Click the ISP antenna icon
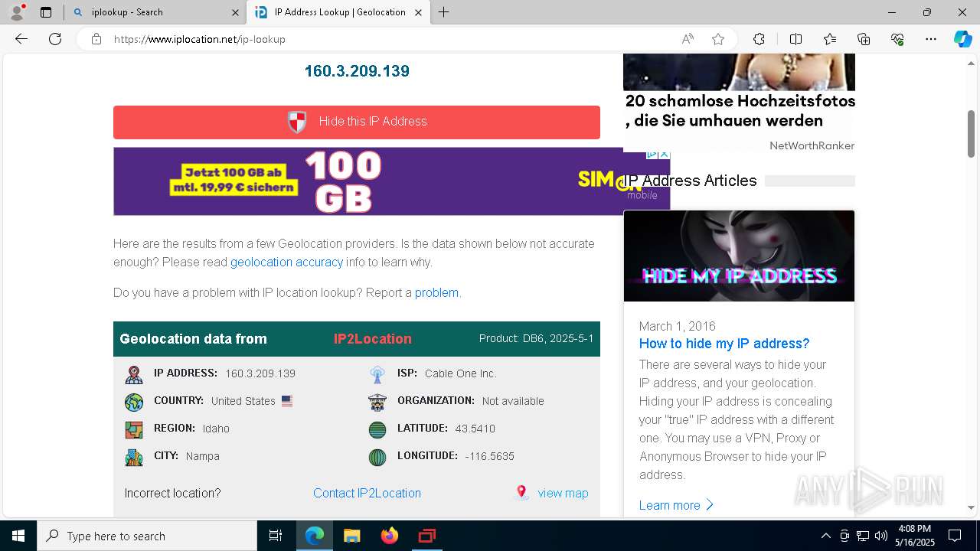The height and width of the screenshot is (551, 980). point(377,375)
